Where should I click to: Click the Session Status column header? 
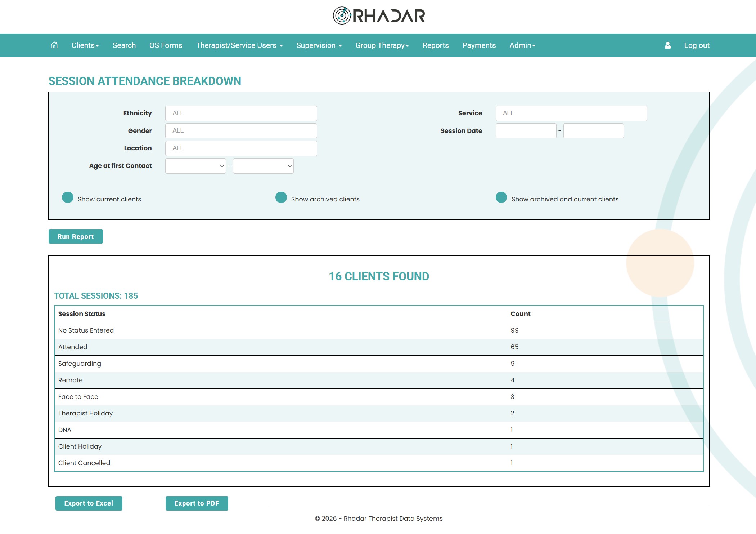82,314
